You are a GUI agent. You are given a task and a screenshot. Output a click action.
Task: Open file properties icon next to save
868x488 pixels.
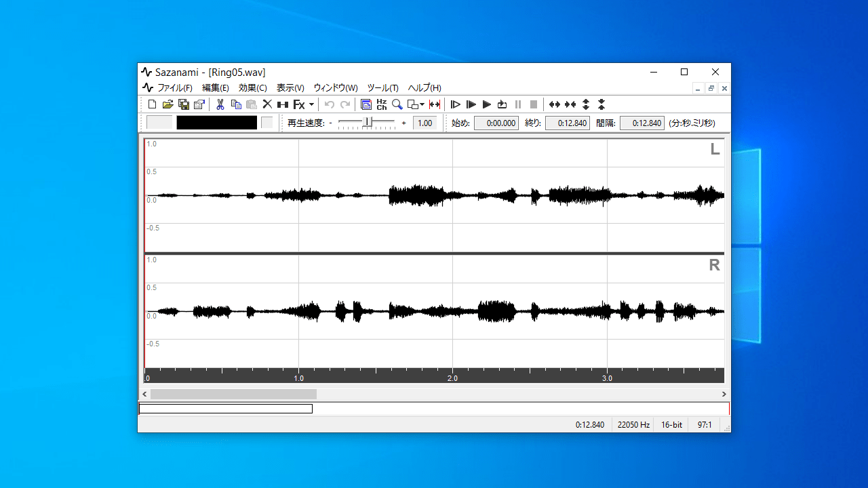pyautogui.click(x=199, y=104)
